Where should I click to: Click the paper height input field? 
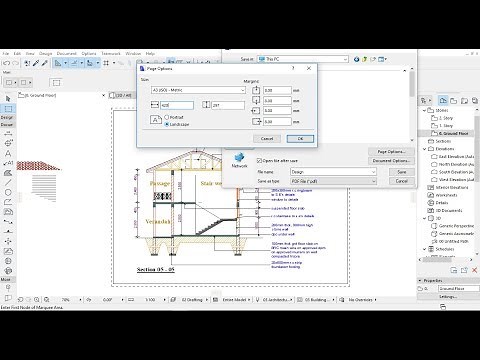pos(228,105)
